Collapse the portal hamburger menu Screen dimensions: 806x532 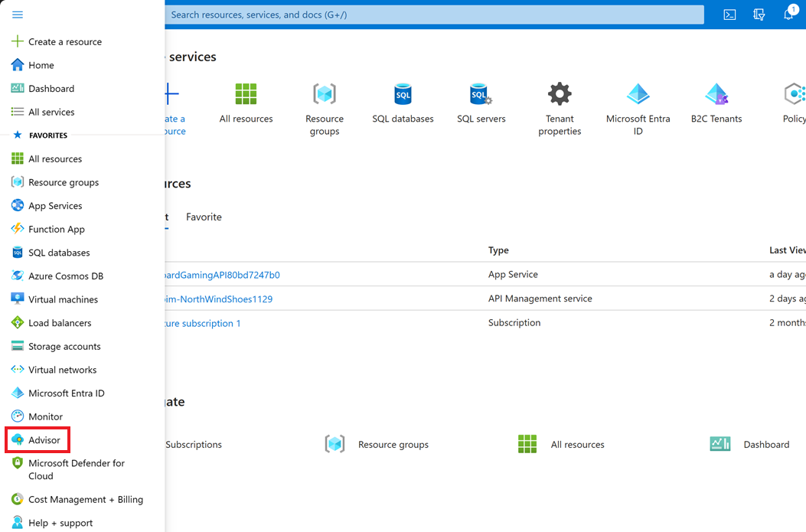[18, 15]
